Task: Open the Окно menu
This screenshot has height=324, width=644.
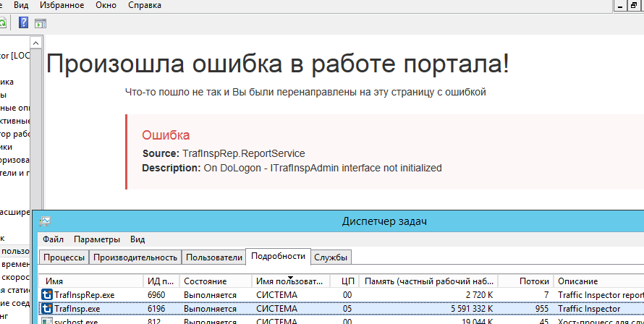Action: coord(106,5)
